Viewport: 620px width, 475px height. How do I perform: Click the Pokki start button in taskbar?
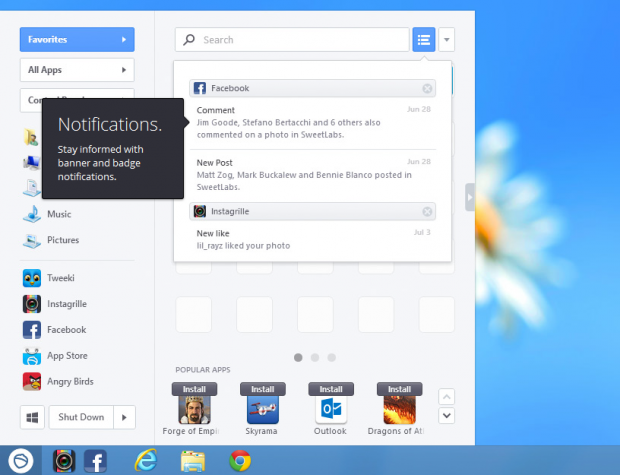21,460
